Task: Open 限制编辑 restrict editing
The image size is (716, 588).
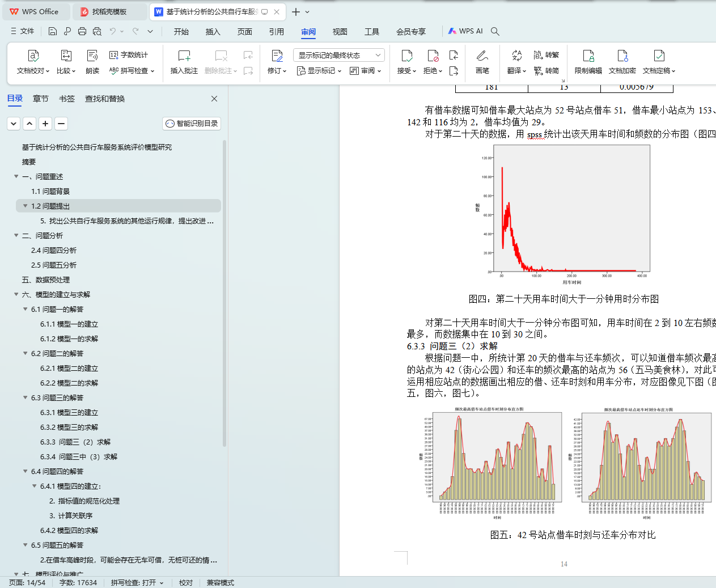Action: click(x=588, y=62)
